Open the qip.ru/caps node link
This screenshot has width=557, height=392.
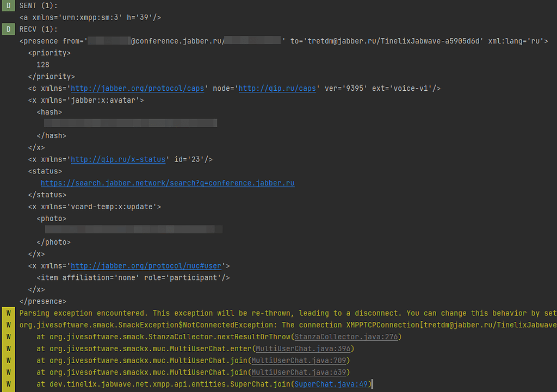tap(277, 88)
